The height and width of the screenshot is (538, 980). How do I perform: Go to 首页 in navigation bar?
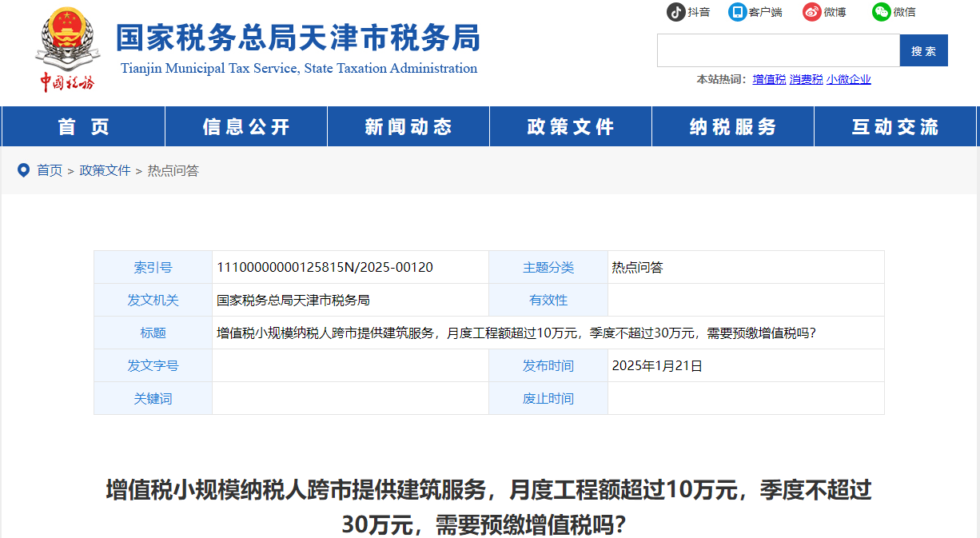pyautogui.click(x=84, y=126)
